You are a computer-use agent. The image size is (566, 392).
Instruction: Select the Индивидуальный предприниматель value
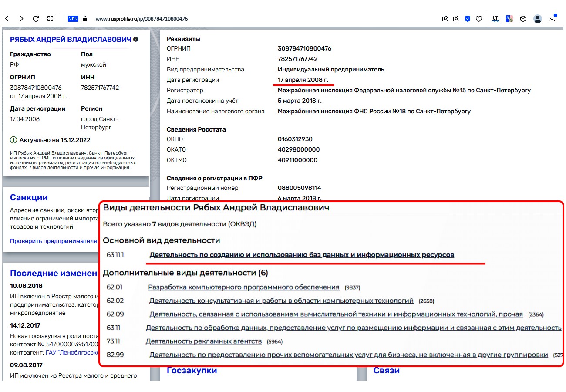point(331,69)
